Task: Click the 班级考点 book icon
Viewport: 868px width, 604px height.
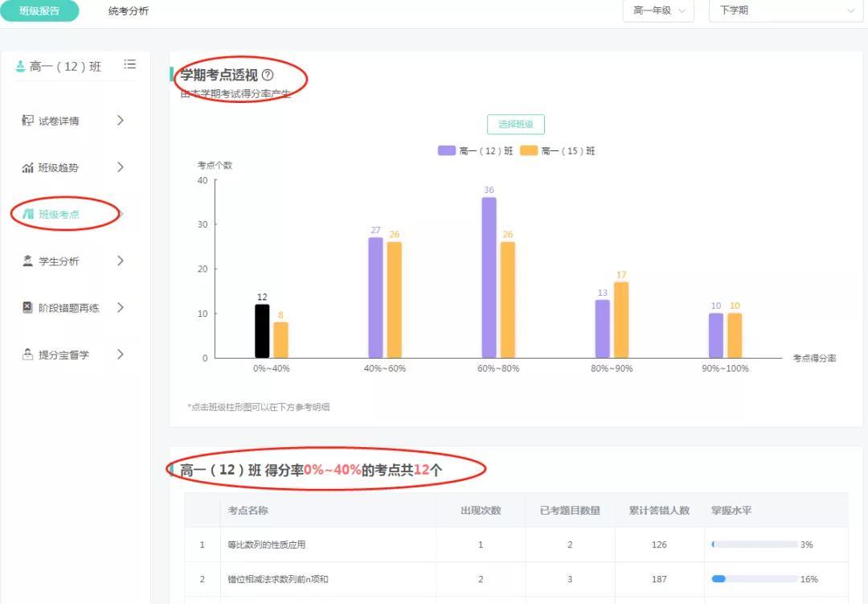Action: tap(28, 214)
